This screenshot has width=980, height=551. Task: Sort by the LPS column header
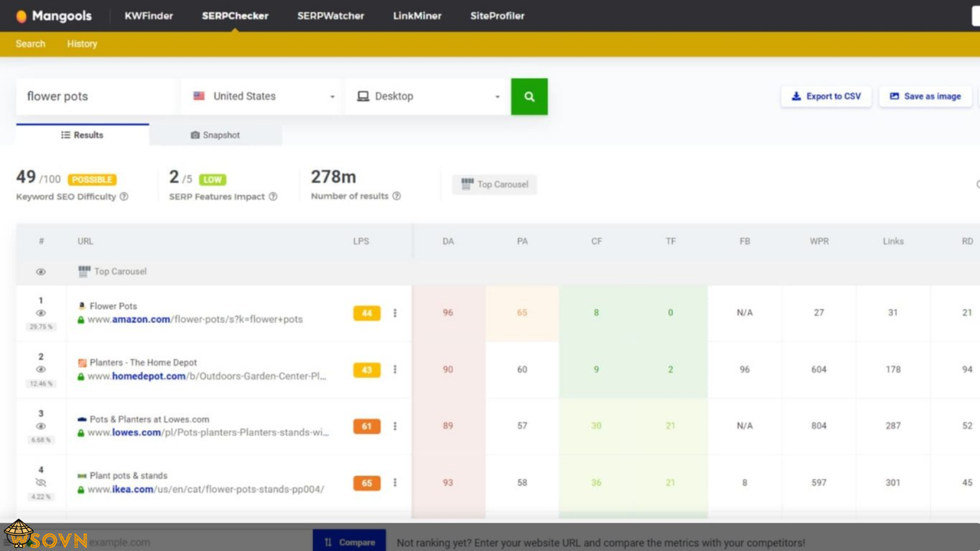pos(361,241)
